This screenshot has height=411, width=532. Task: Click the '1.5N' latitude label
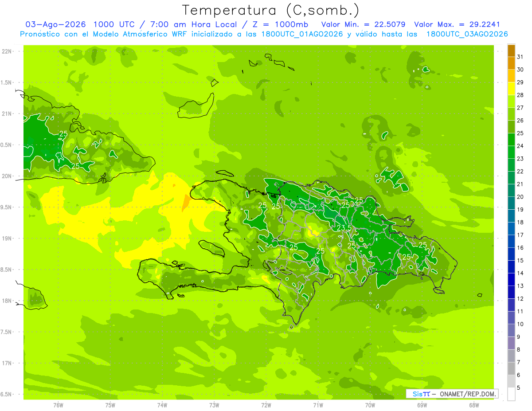pyautogui.click(x=7, y=82)
